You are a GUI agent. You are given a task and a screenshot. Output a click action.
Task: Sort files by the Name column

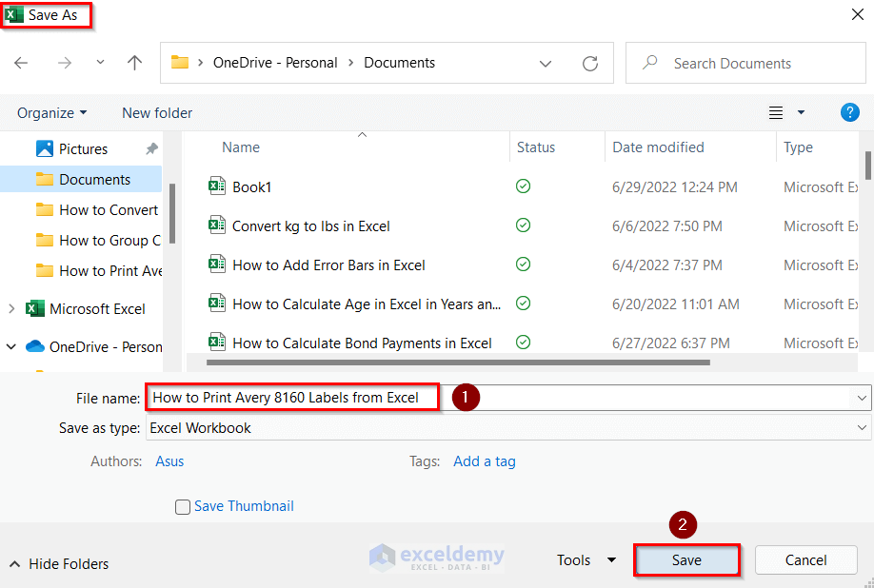click(x=241, y=147)
